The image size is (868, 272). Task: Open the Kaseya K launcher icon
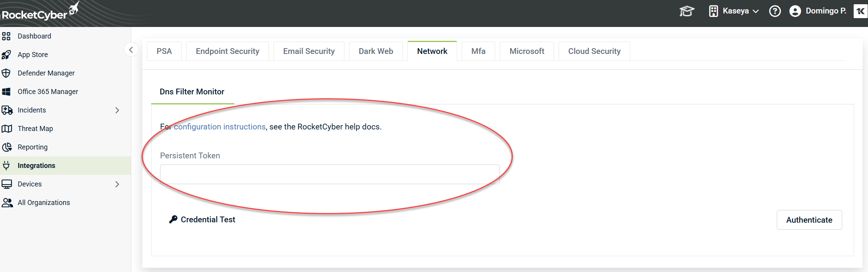pyautogui.click(x=860, y=11)
